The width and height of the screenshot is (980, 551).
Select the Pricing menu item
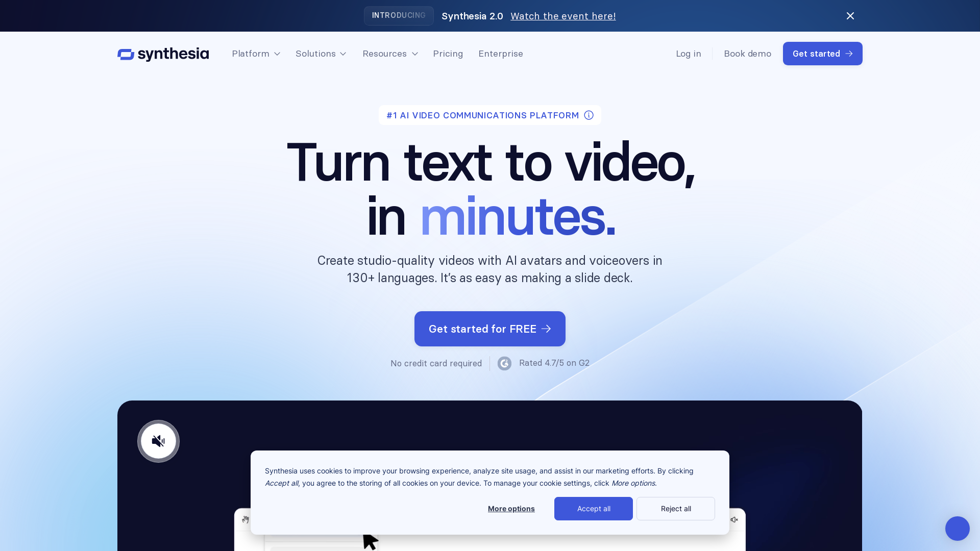pos(448,53)
